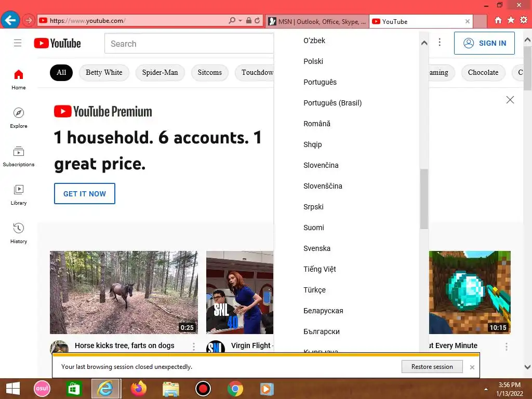This screenshot has width=532, height=399.
Task: Click language menu scrollbar thumb
Action: coord(424,199)
